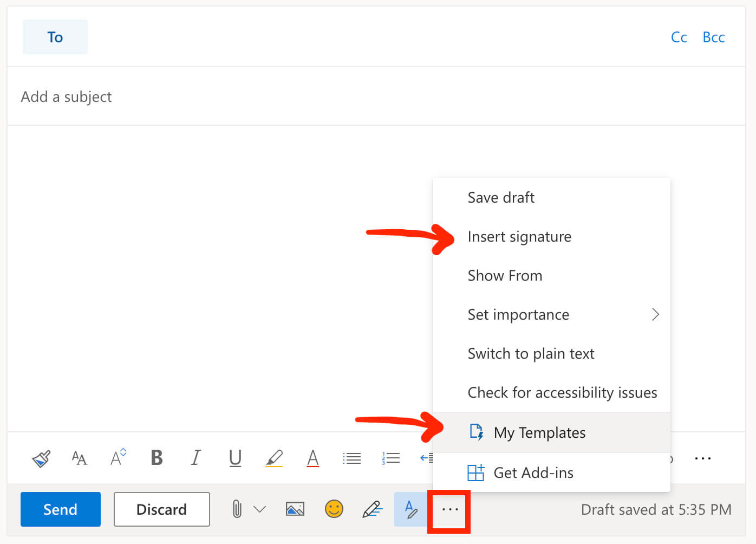Insert an emoji from the smiley icon
Screen dimensions: 756x544
click(x=334, y=509)
